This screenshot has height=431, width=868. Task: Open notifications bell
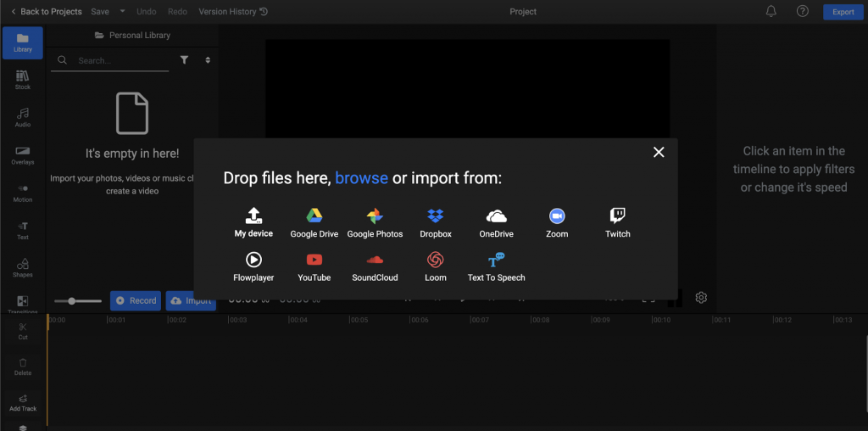click(771, 11)
